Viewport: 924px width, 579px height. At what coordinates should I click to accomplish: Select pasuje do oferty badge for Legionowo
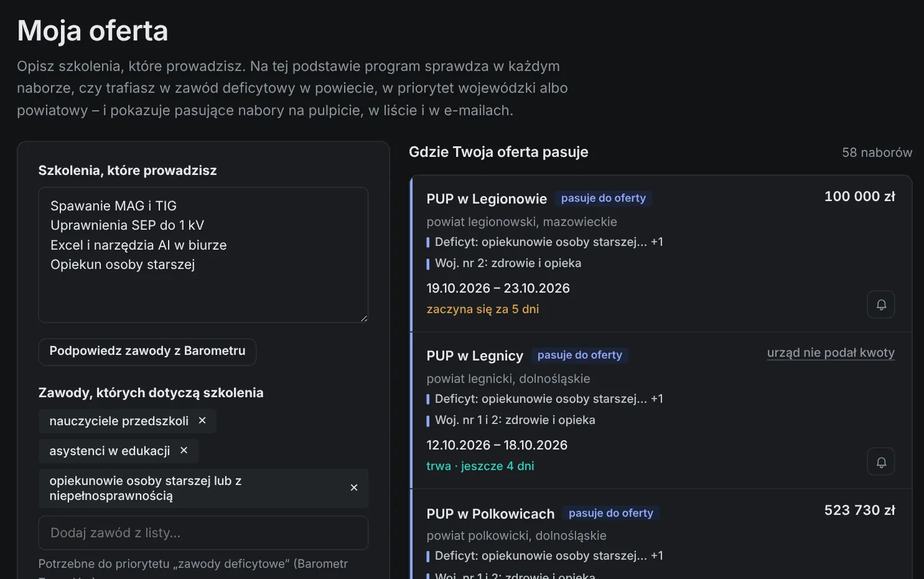604,199
